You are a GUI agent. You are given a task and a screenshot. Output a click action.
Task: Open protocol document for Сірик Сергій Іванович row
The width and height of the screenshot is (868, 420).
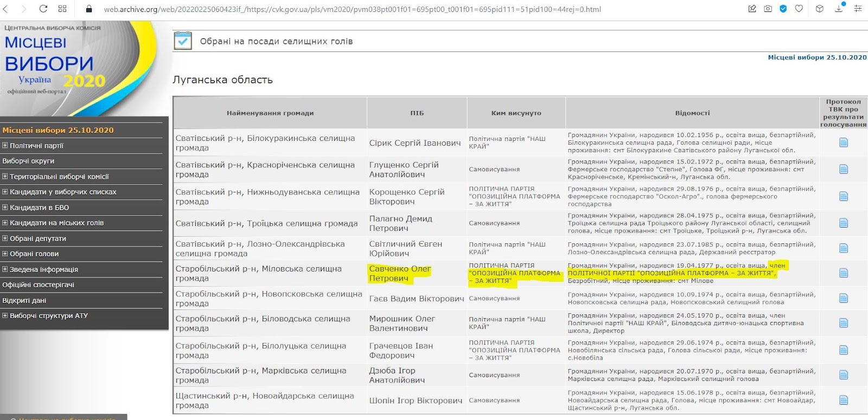pos(843,143)
